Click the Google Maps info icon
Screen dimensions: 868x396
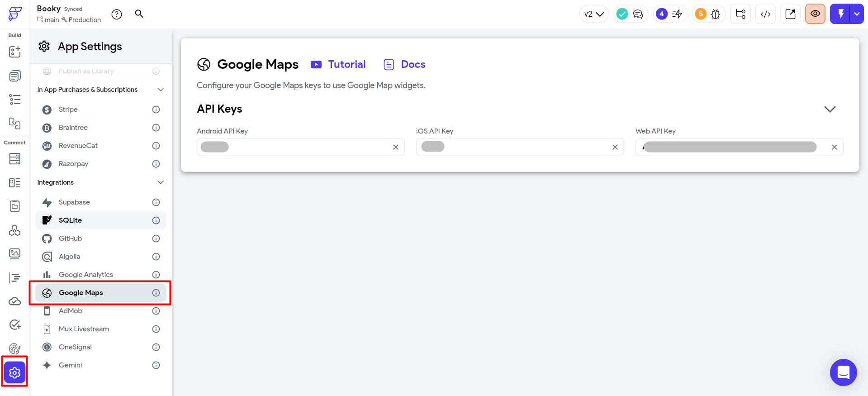[156, 293]
